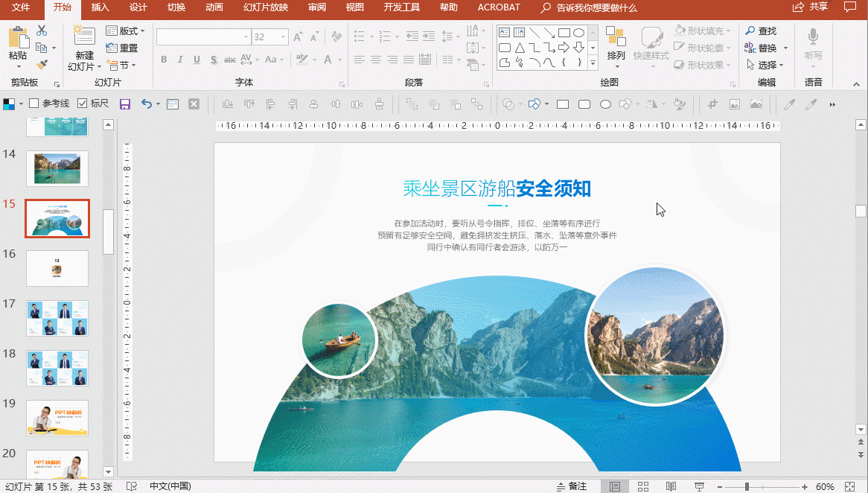The width and height of the screenshot is (868, 493).
Task: Switch to slide sorter view icon
Action: coord(642,486)
